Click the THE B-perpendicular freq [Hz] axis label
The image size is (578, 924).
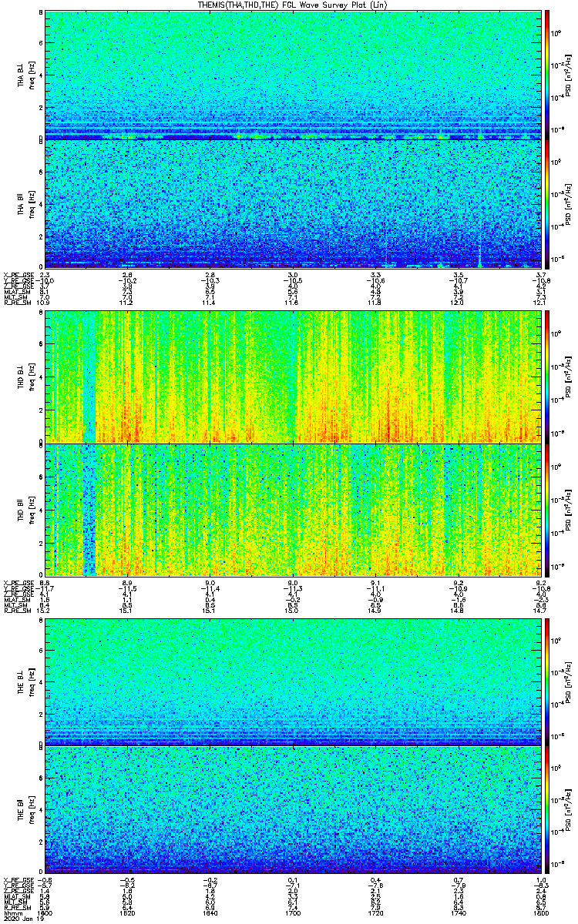pos(32,682)
